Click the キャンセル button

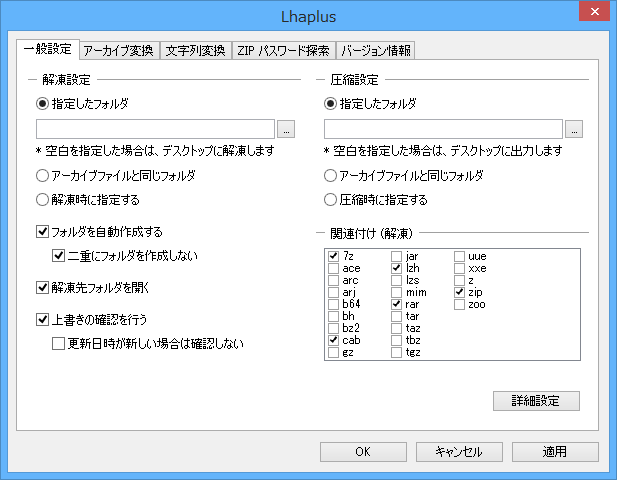point(459,452)
